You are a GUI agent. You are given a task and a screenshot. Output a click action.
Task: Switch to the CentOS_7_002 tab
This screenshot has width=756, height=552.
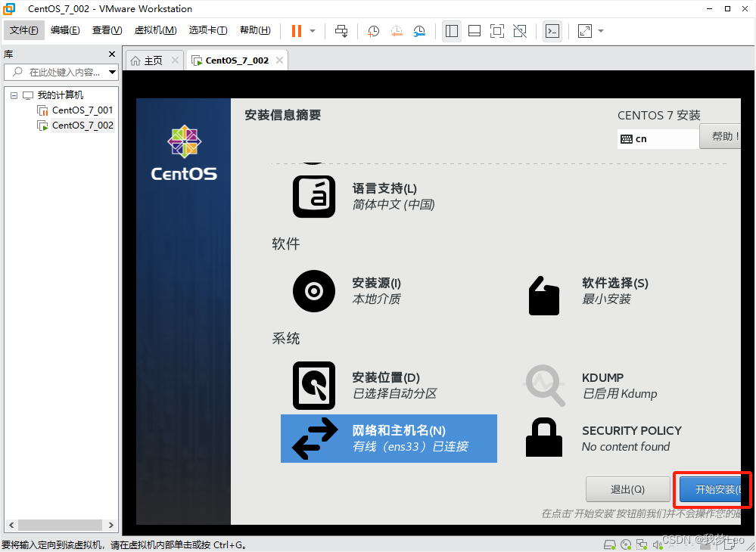pos(237,60)
